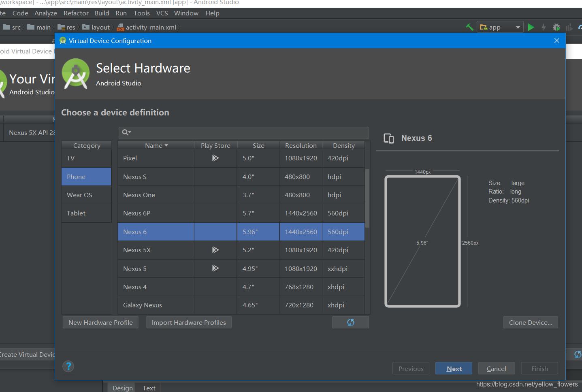This screenshot has height=392, width=582.
Task: Select the Nexus One device row
Action: pyautogui.click(x=241, y=195)
